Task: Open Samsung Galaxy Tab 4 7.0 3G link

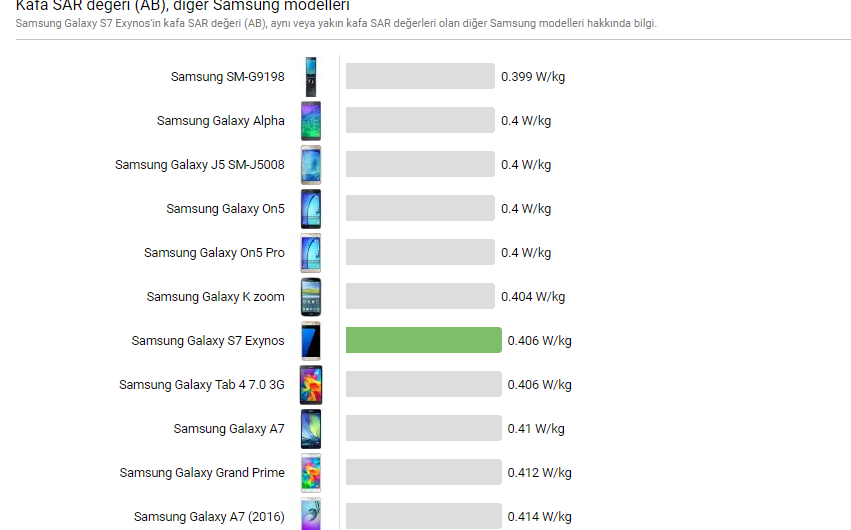Action: 201,385
